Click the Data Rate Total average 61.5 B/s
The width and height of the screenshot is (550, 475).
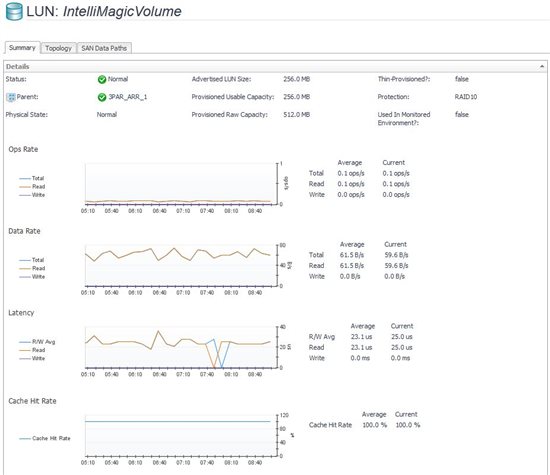(352, 255)
